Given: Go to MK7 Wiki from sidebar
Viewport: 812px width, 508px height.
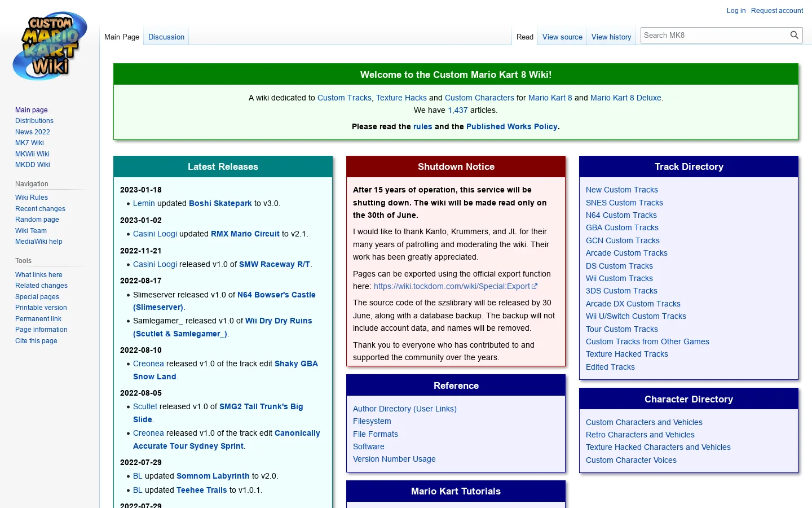Looking at the screenshot, I should point(29,143).
